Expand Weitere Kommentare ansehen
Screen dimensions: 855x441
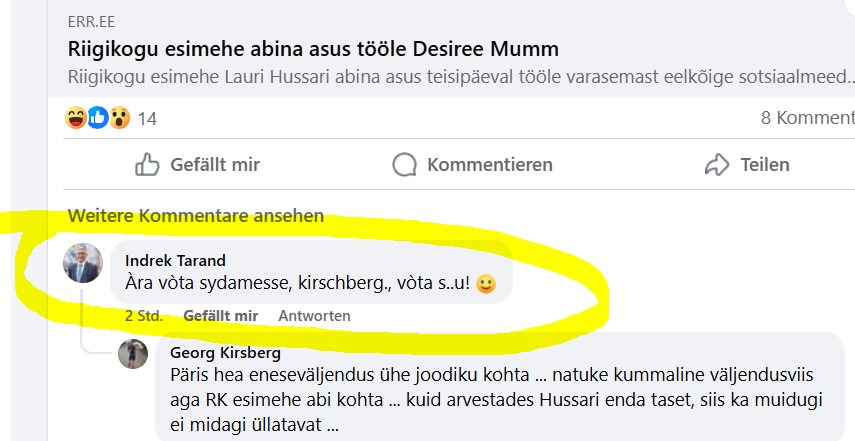(195, 215)
